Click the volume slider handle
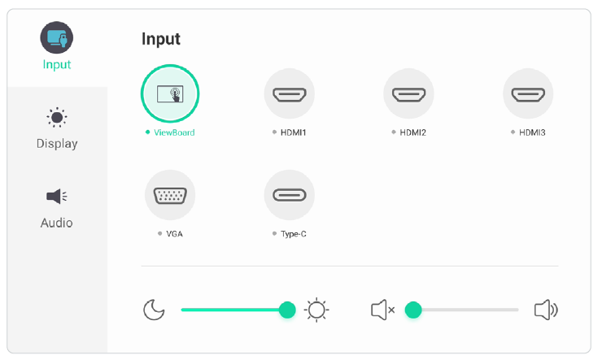602x364 pixels. click(413, 310)
